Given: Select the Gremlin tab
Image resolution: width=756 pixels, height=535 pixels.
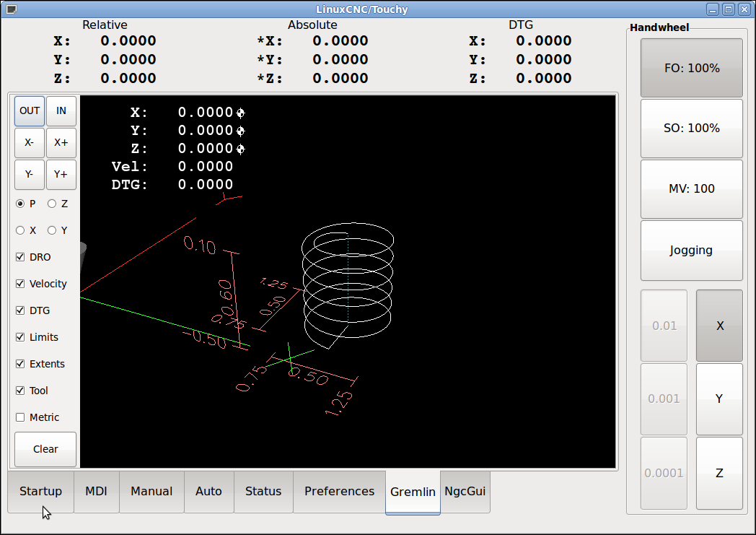Looking at the screenshot, I should pos(413,492).
